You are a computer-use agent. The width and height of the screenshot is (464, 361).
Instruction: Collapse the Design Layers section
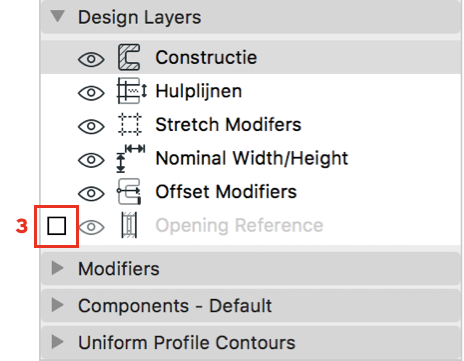click(58, 16)
